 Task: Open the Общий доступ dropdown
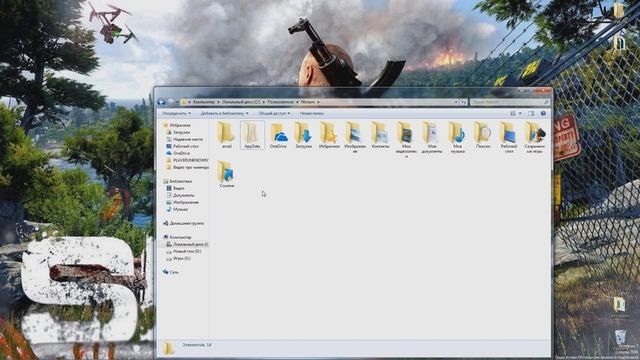pyautogui.click(x=274, y=113)
